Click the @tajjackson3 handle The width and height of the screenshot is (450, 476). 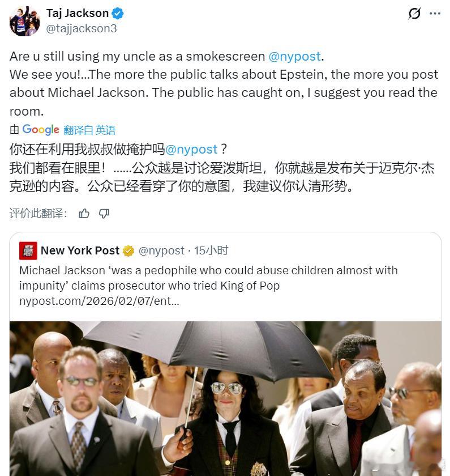tap(82, 28)
